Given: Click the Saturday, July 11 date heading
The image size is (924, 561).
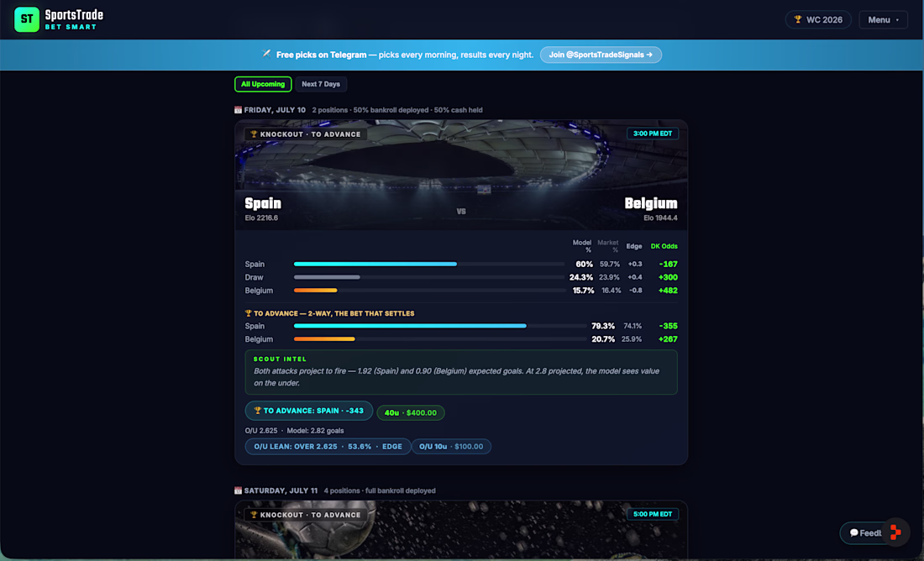Looking at the screenshot, I should pos(281,490).
